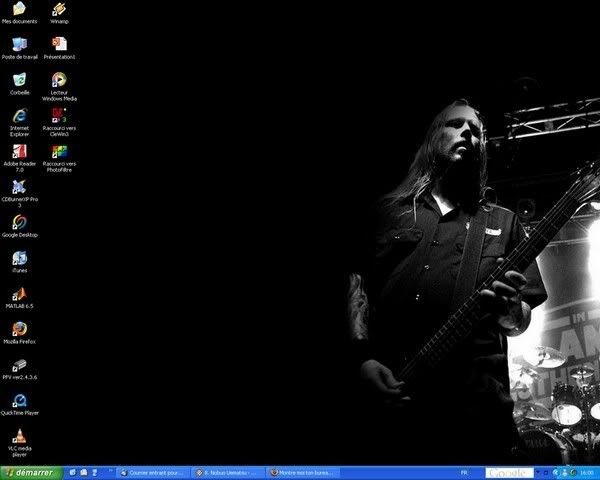Open Mozilla Firefox desktop shortcut
The width and height of the screenshot is (600, 480).
point(19,329)
